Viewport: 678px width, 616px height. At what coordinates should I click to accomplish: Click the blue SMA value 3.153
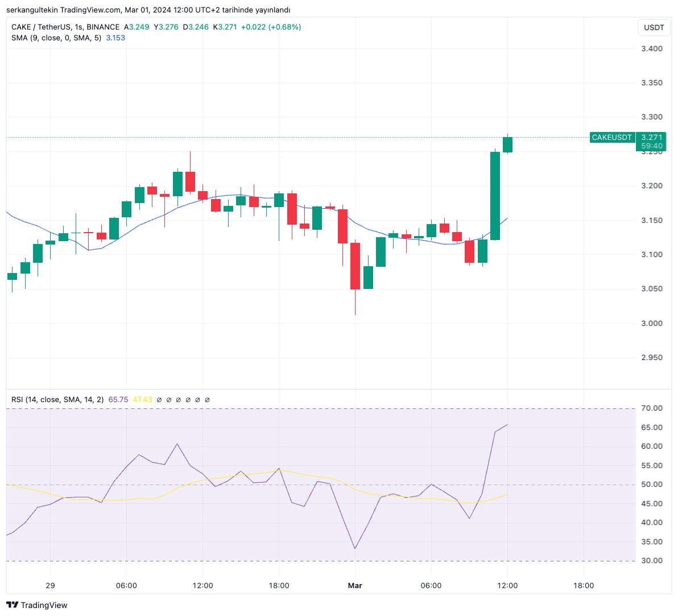(115, 38)
